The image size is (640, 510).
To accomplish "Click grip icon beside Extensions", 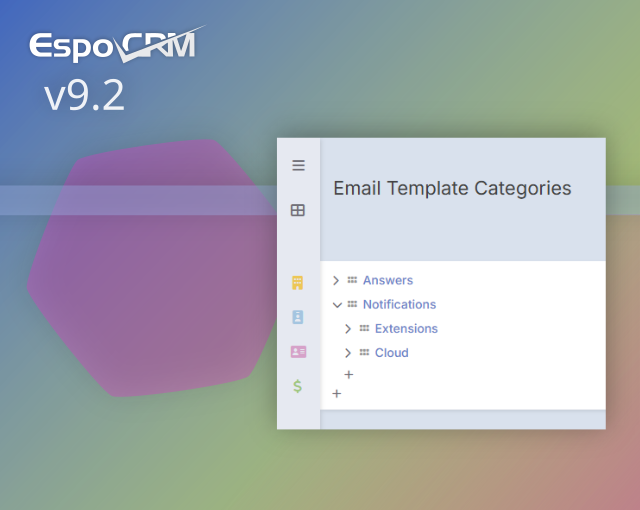I will click(x=364, y=328).
